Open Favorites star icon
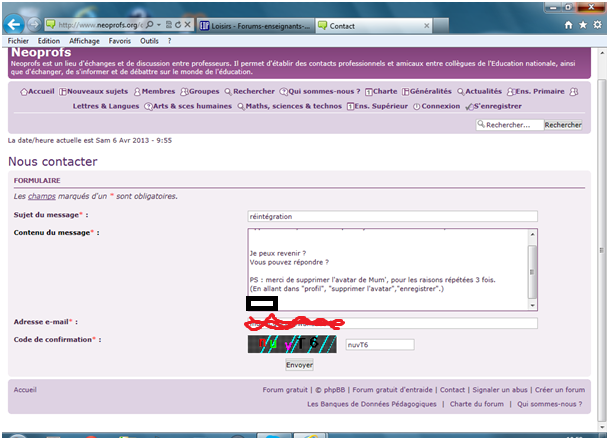 click(x=583, y=25)
